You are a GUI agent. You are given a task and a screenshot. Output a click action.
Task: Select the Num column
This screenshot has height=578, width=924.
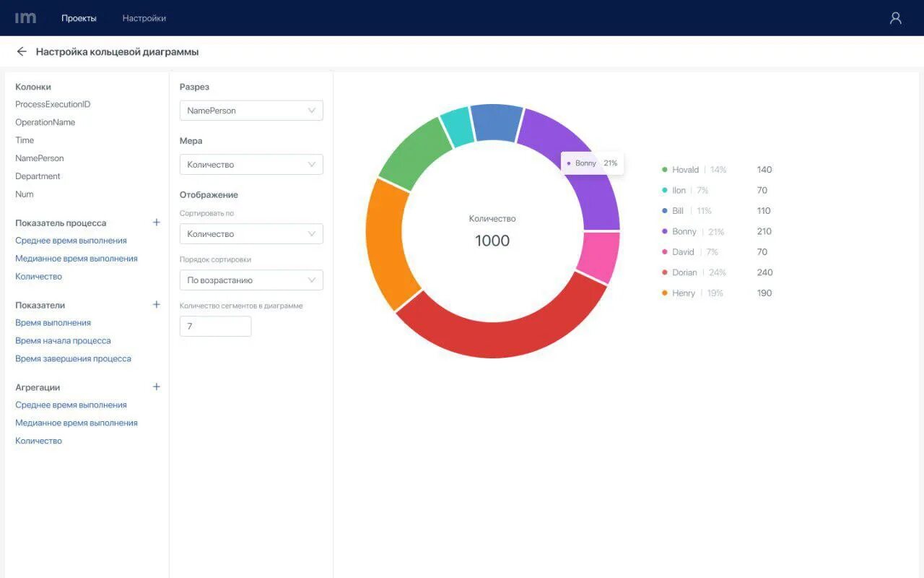25,194
